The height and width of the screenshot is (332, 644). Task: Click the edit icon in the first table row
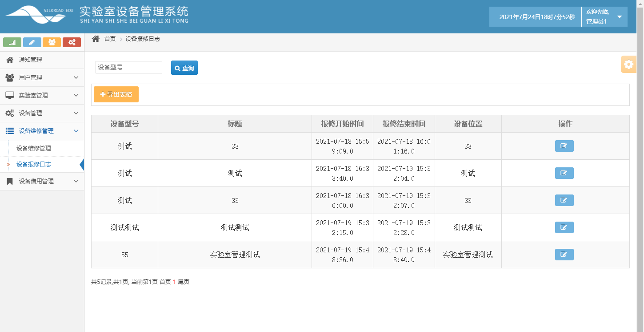point(564,146)
